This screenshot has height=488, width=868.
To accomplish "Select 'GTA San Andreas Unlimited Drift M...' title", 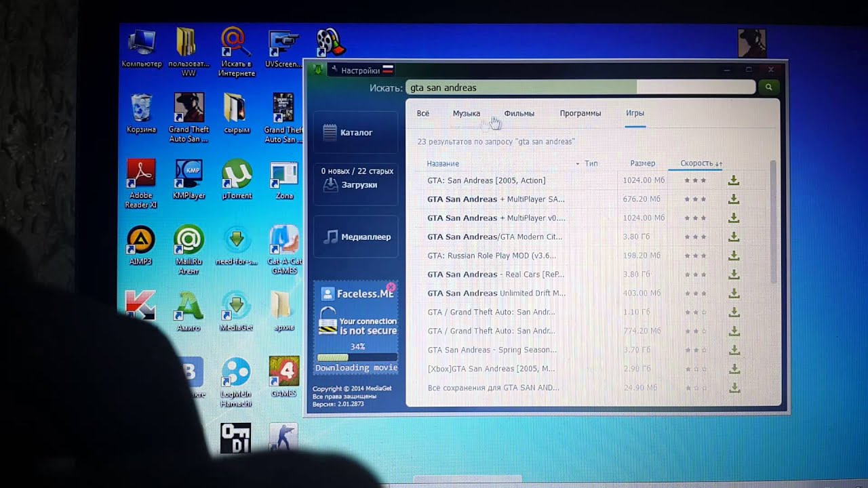I will tap(496, 293).
